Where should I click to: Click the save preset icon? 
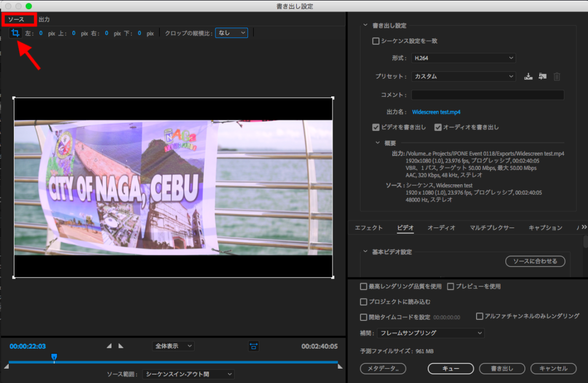(x=529, y=76)
